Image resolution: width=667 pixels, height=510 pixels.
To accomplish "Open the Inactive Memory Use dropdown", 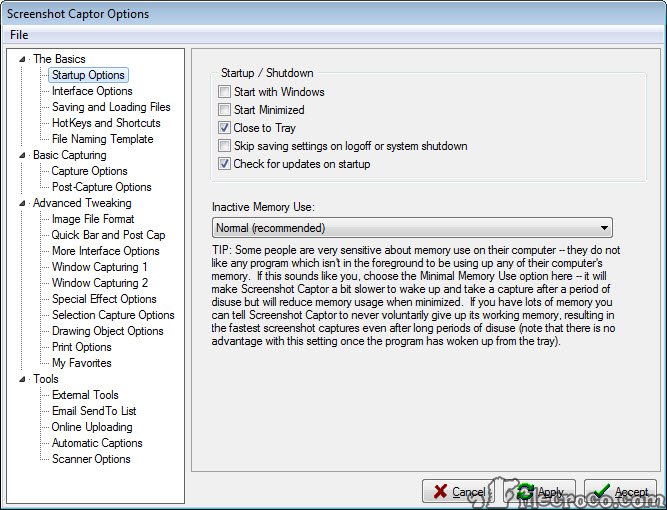I will (412, 228).
